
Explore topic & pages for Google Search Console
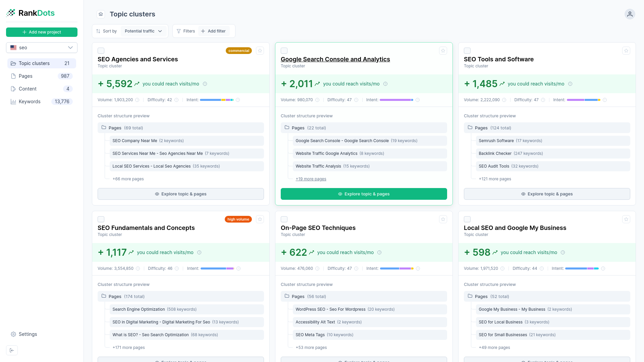pos(364,194)
